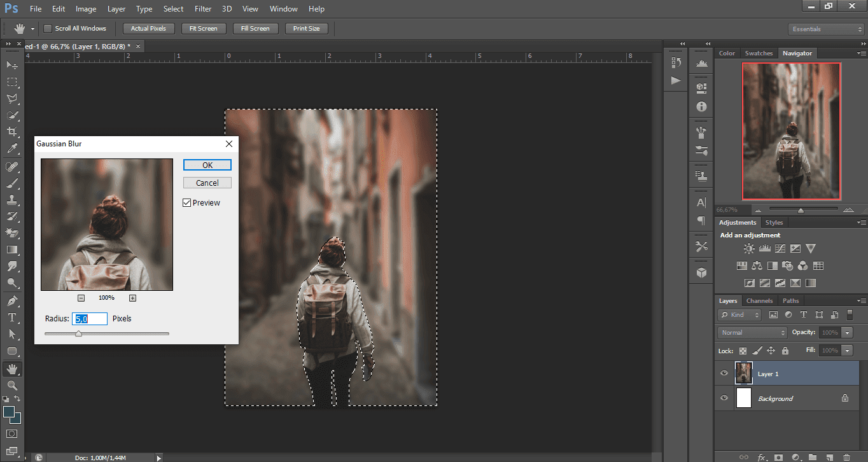The image size is (868, 462).
Task: Select the Crop tool
Action: pyautogui.click(x=11, y=132)
